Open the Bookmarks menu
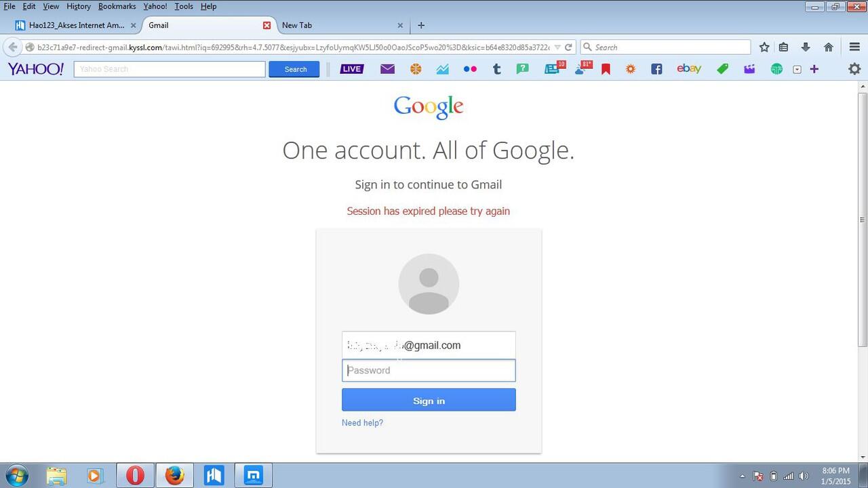Screen dimensions: 868x488 tap(117, 6)
